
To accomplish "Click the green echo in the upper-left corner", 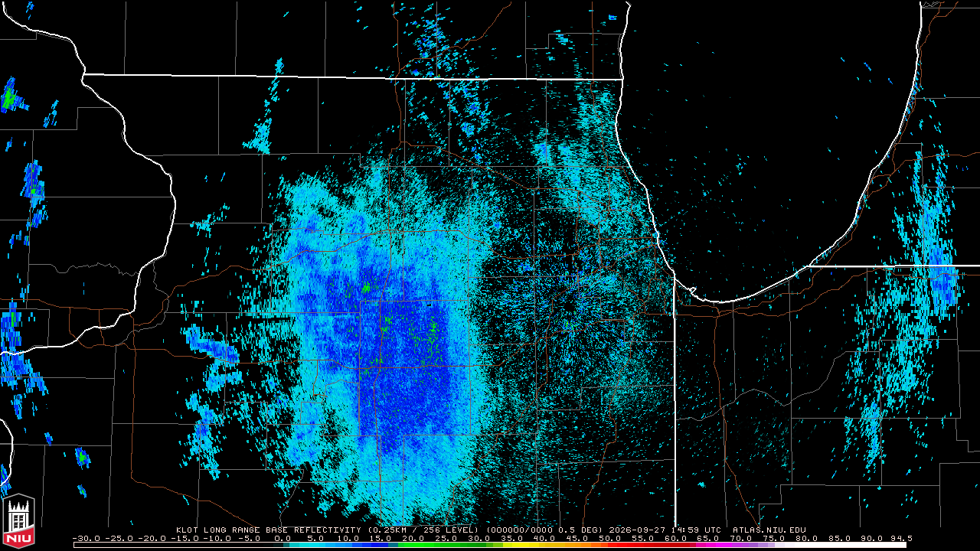I will tap(9, 97).
